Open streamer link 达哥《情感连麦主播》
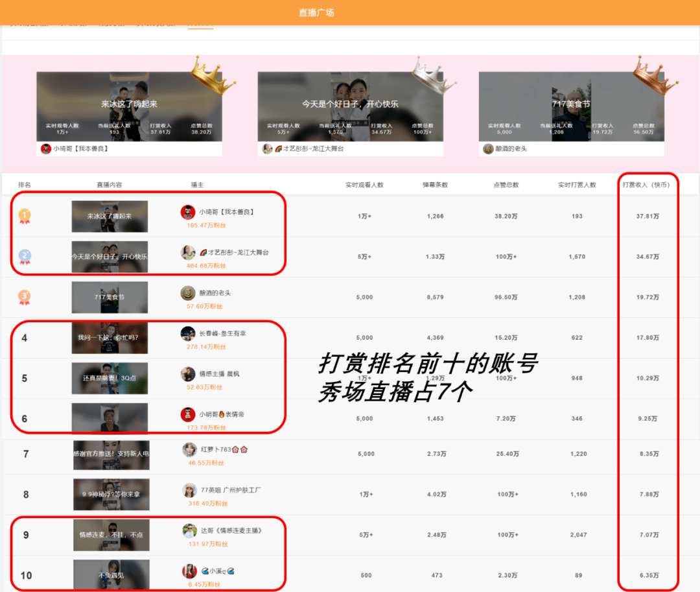Screen dimensions: 700x592 point(231,530)
